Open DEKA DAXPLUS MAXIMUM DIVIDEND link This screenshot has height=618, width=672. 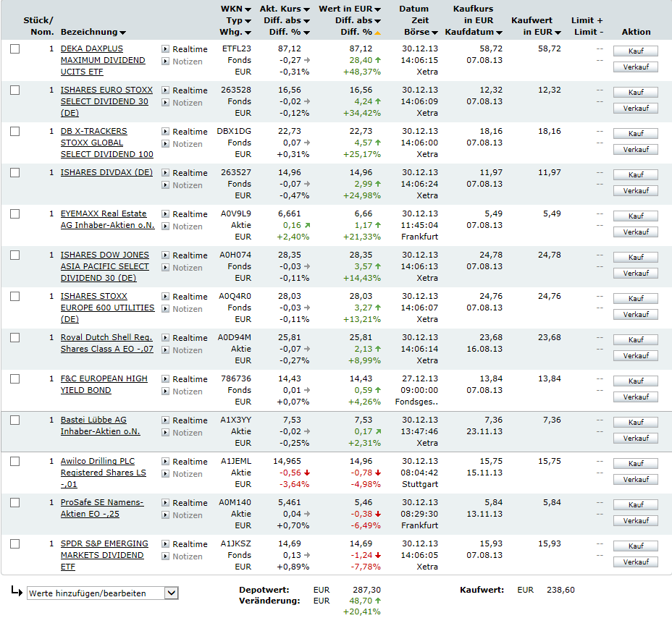coord(103,60)
